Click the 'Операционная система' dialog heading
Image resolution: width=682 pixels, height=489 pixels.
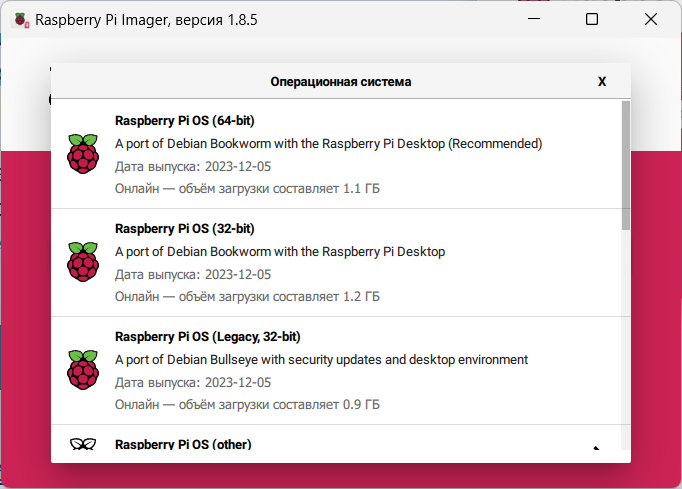click(x=341, y=82)
